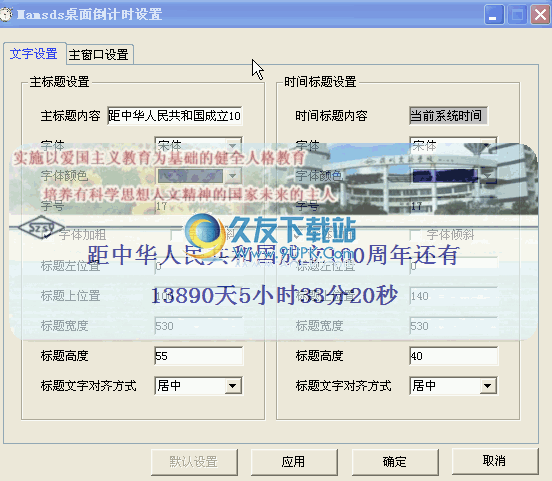Close the Mamsds settings window
Viewport: 552px width, 481px height.
pos(540,15)
